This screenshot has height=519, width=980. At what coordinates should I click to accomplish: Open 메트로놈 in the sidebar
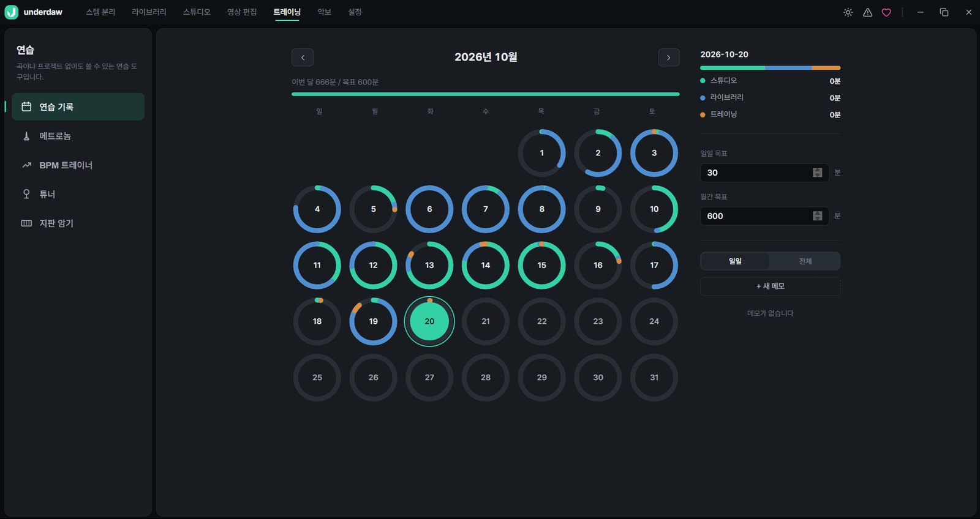78,136
